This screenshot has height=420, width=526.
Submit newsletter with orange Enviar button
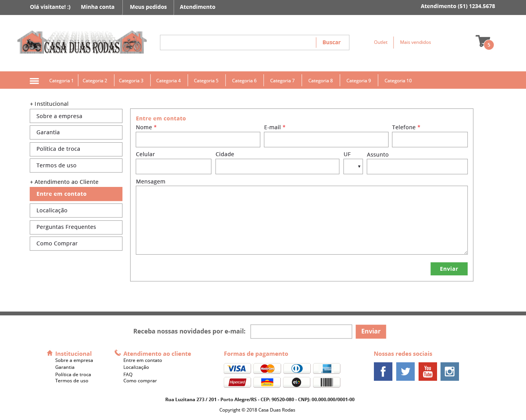tap(370, 332)
